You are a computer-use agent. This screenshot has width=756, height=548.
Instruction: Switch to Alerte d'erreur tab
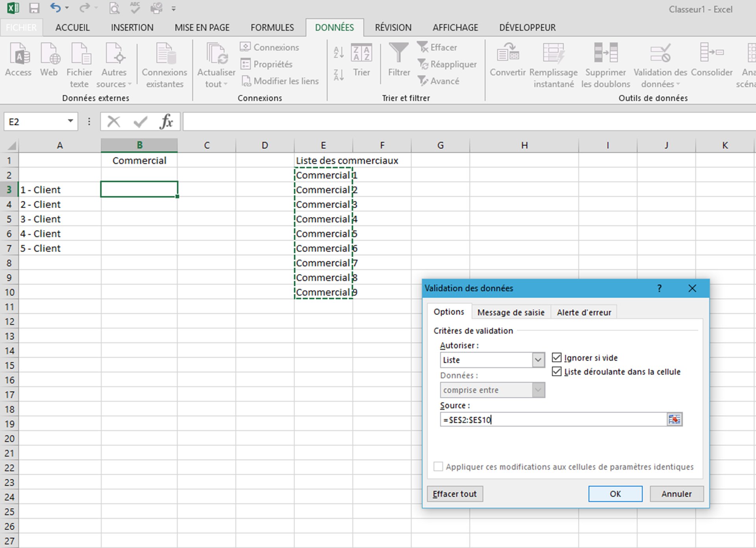pyautogui.click(x=584, y=312)
